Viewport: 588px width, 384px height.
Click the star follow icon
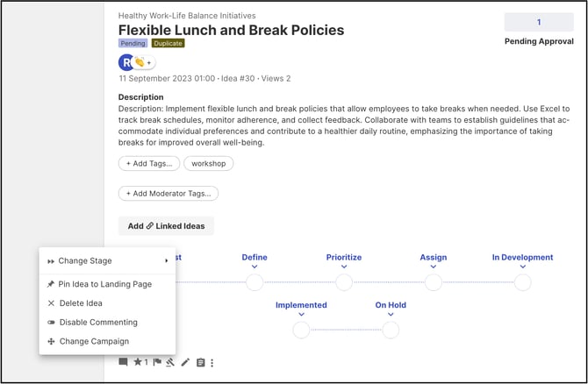click(x=138, y=361)
